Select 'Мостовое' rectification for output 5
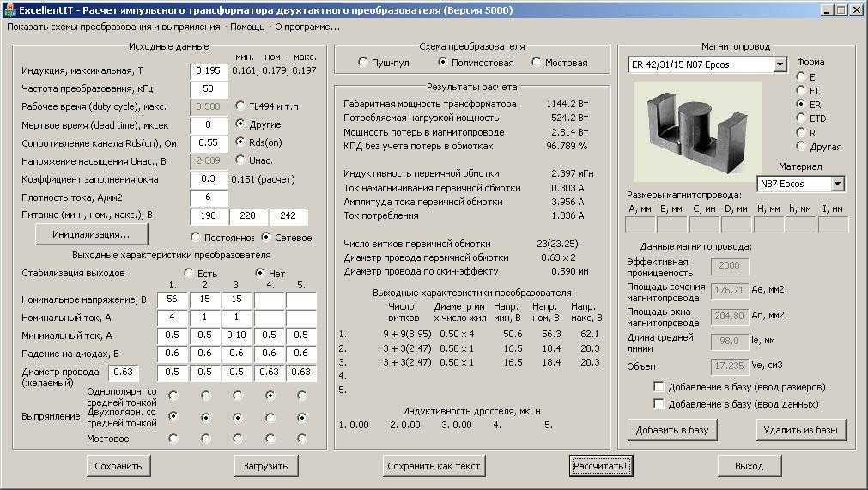Screen dimensions: 868x490 pos(301,439)
